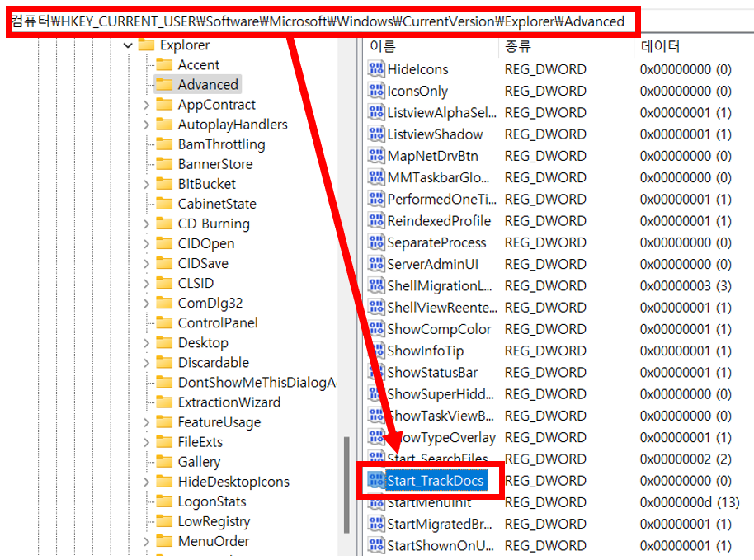Click the ListviewShadow DWORD value icon
The height and width of the screenshot is (560, 754).
(376, 134)
